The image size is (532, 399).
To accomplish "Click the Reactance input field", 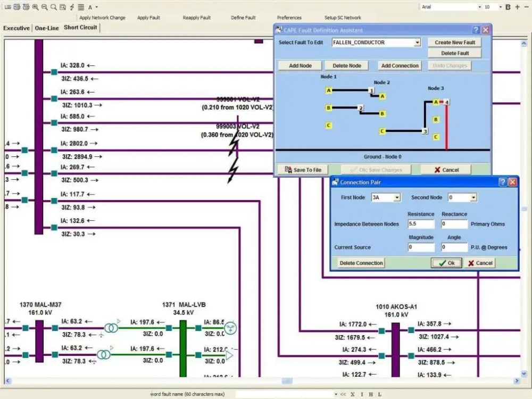I will pos(454,224).
